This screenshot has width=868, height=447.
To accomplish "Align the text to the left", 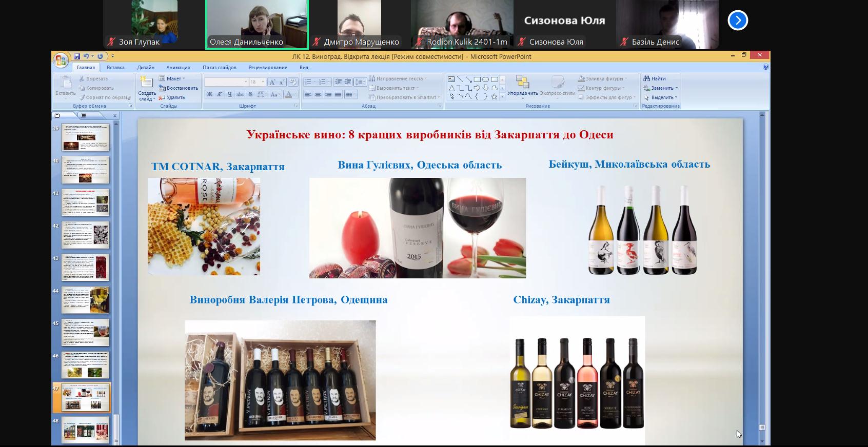I will [308, 94].
